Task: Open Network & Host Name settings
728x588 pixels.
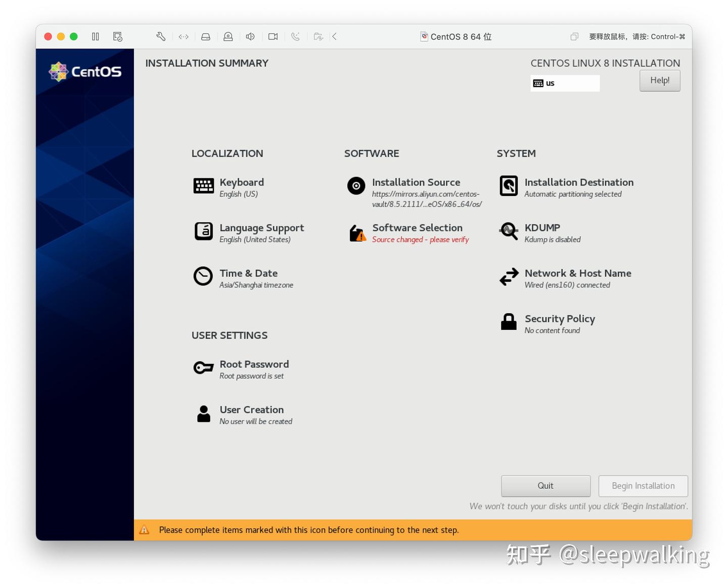Action: [x=509, y=277]
